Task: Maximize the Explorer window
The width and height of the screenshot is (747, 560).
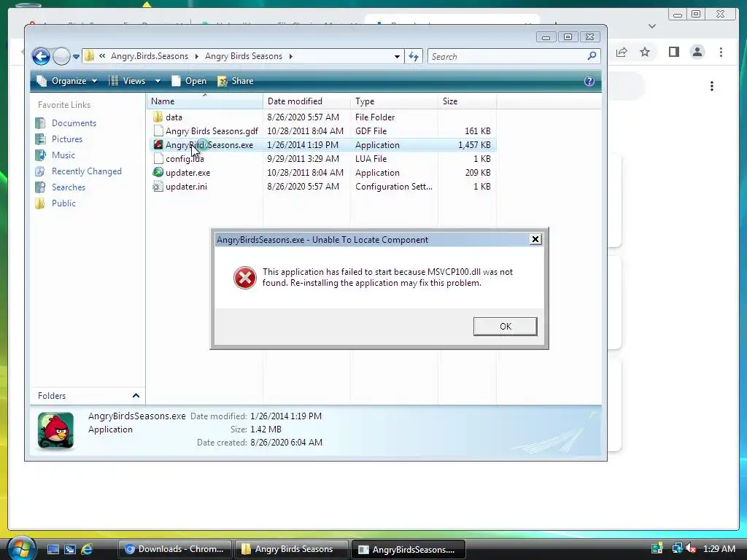Action: coord(568,37)
